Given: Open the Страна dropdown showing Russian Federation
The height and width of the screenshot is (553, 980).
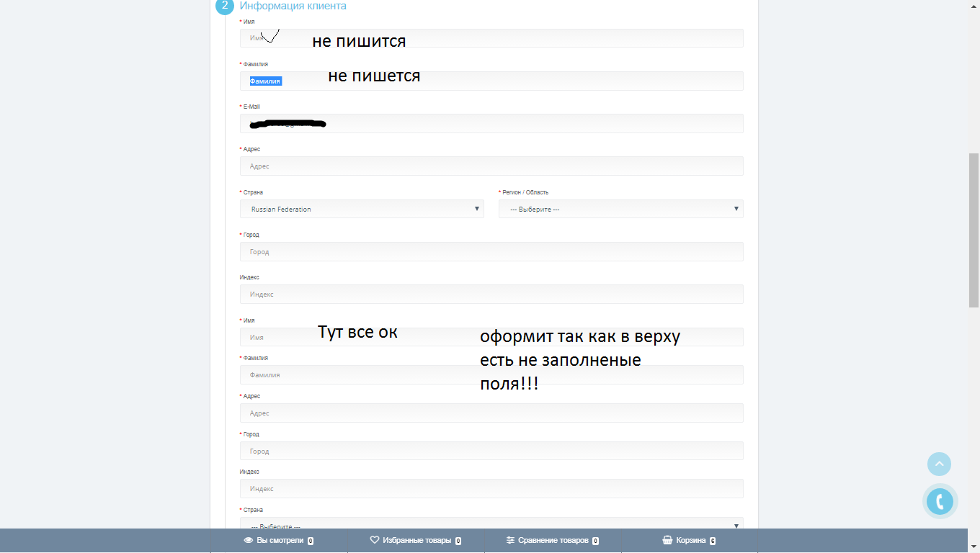Looking at the screenshot, I should click(362, 209).
